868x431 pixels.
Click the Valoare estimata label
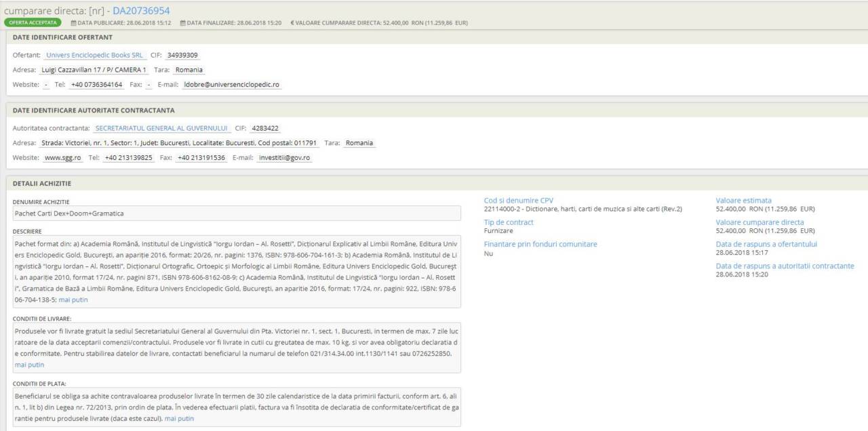pos(743,201)
